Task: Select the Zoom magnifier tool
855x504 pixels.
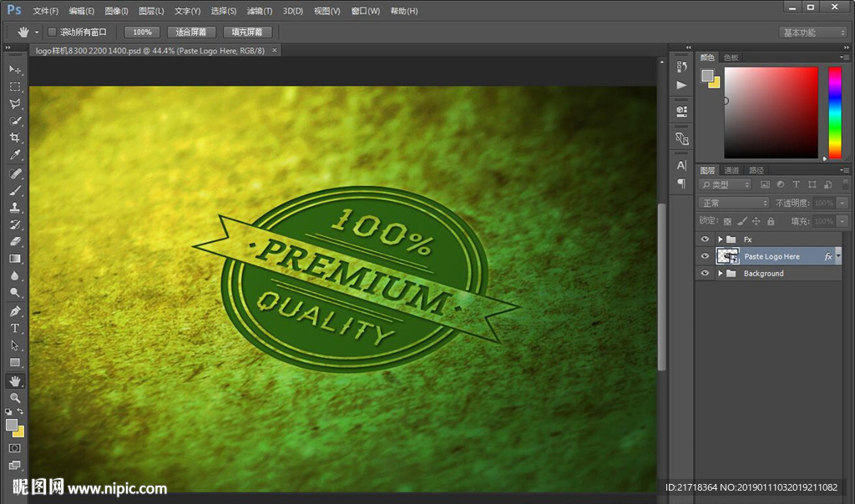Action: [15, 398]
